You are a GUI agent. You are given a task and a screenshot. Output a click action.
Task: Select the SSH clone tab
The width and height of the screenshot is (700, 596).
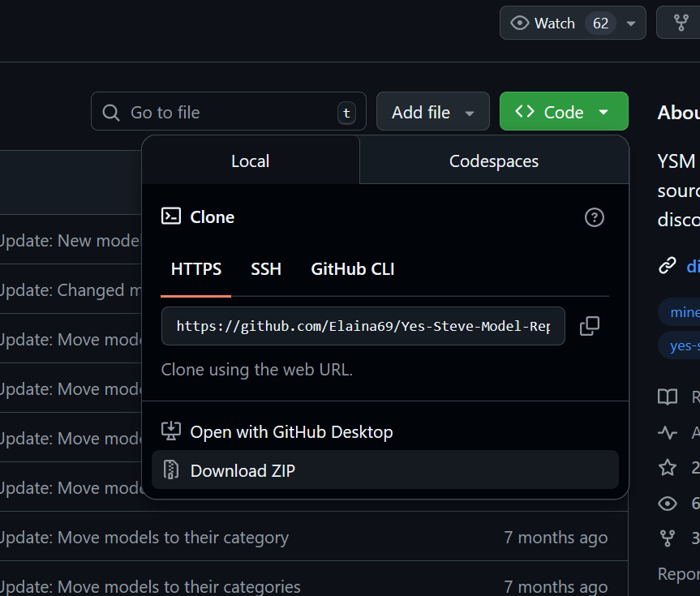[266, 269]
